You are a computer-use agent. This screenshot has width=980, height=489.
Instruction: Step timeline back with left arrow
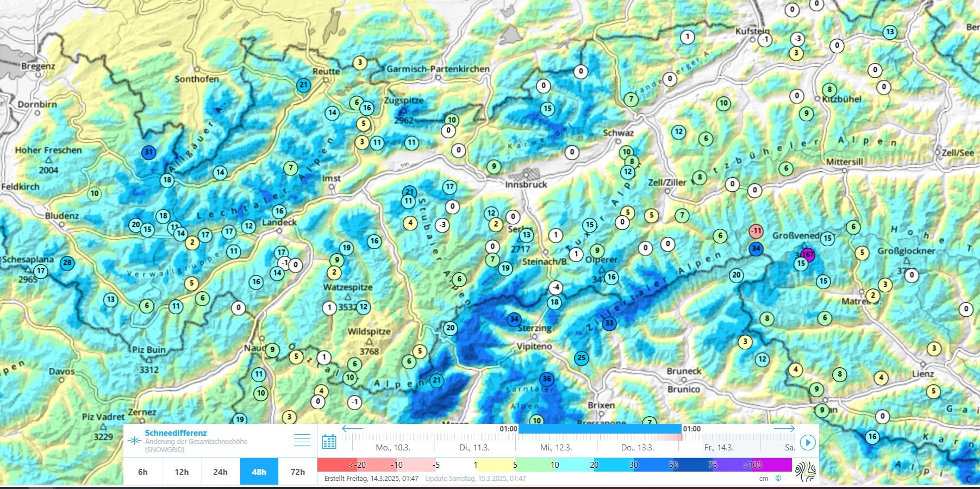tap(352, 429)
